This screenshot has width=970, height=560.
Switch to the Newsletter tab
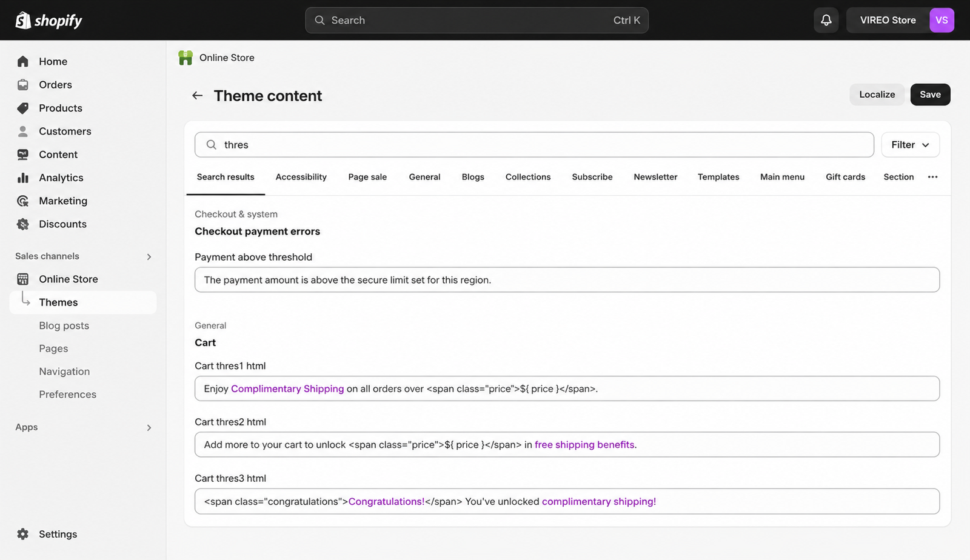pos(655,177)
